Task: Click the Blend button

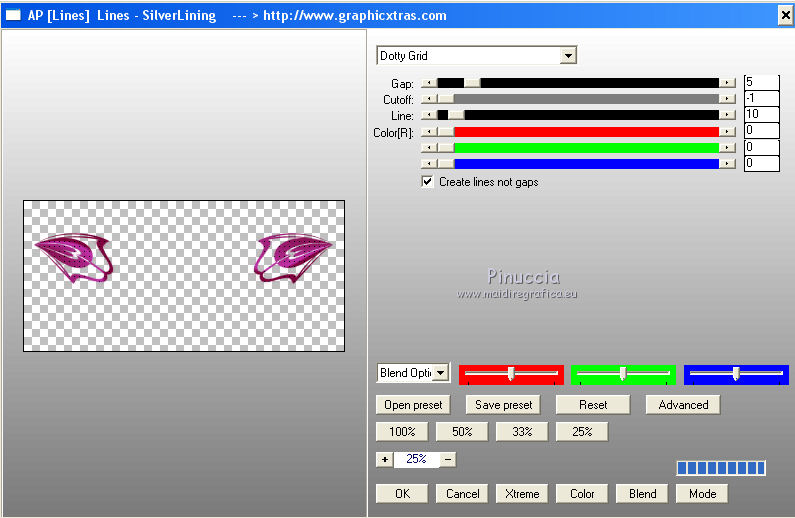Action: point(642,494)
